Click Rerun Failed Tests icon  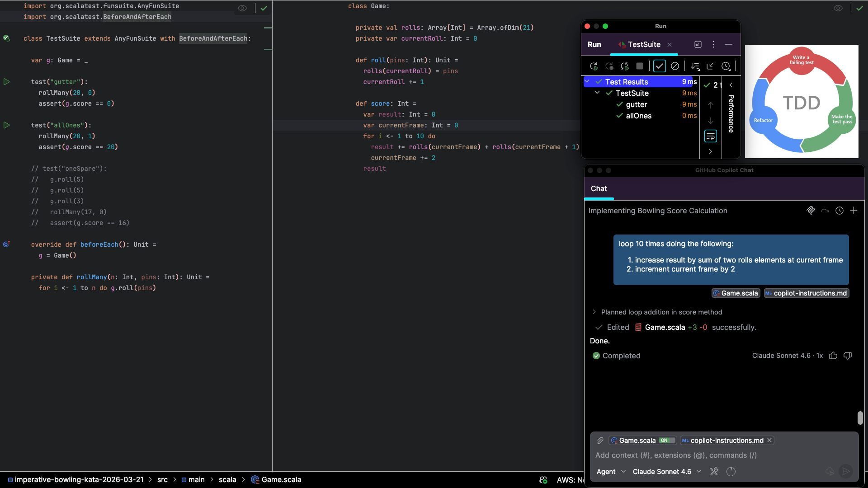click(609, 66)
